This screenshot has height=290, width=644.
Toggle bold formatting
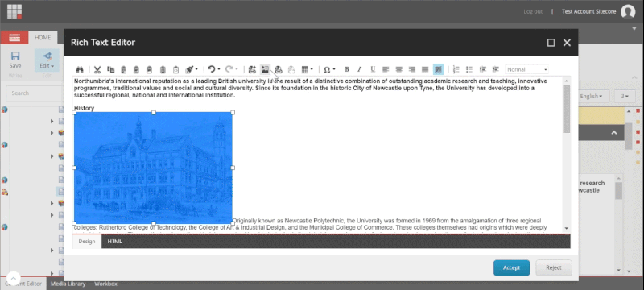(x=347, y=69)
